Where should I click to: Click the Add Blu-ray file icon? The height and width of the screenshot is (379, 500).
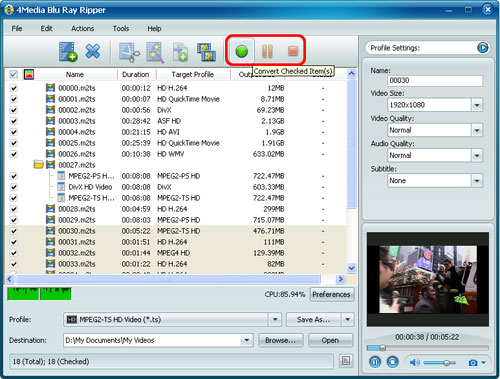click(x=68, y=52)
